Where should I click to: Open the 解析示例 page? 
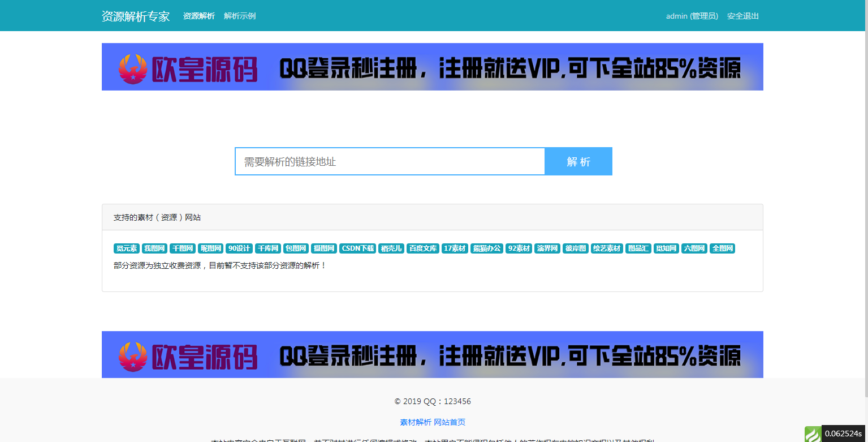239,15
